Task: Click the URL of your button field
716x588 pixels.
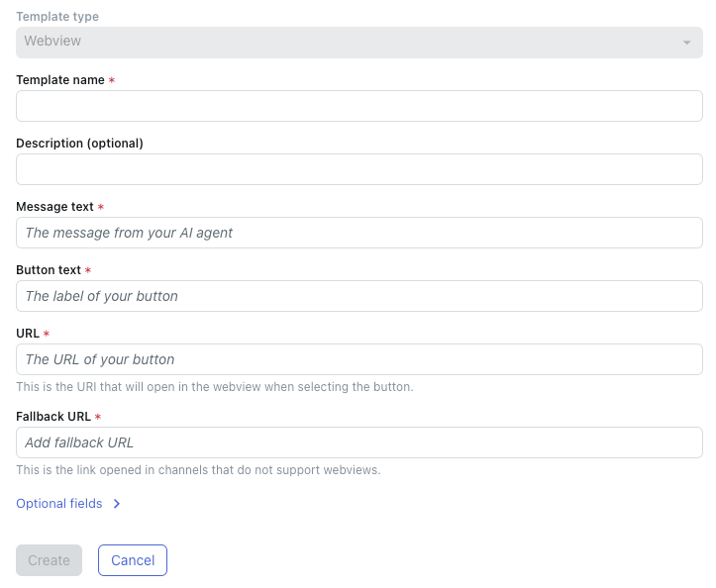Action: click(x=358, y=359)
